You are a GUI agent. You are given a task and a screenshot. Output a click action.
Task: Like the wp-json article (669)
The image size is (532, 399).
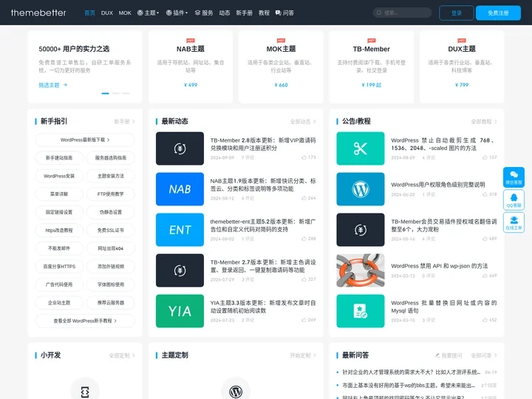[490, 276]
